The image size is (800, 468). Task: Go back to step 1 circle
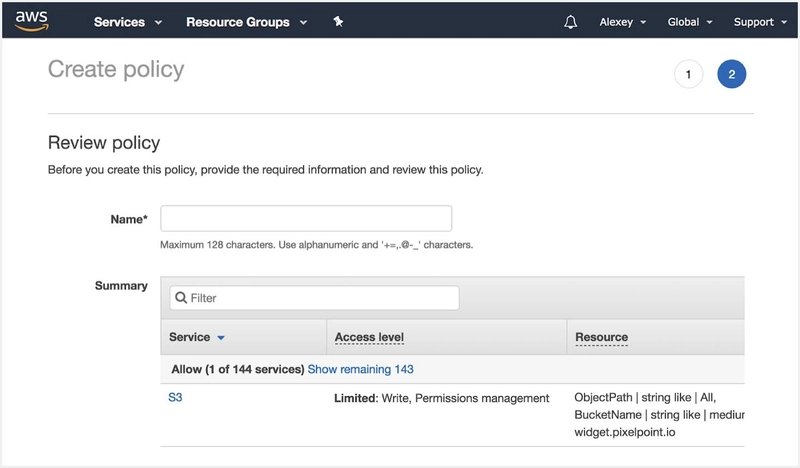(x=688, y=75)
